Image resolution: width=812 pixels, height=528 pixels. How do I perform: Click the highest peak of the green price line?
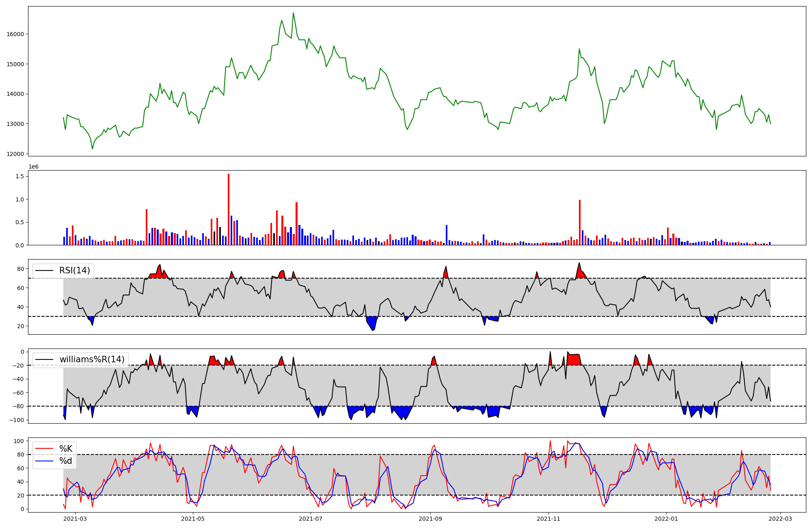pos(293,13)
